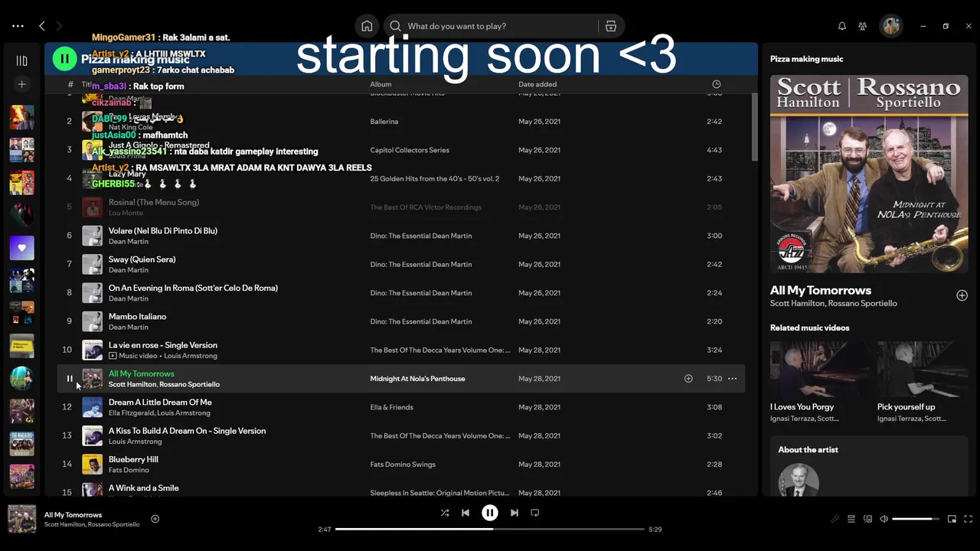Open Connect to a device
The height and width of the screenshot is (551, 980).
click(867, 519)
